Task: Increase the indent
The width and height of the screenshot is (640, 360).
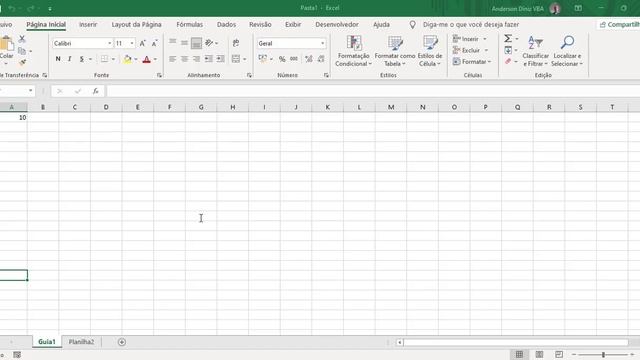Action: coord(220,59)
